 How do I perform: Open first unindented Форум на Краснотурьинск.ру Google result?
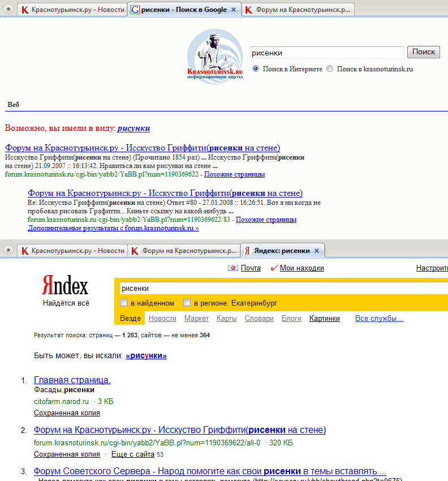[143, 148]
